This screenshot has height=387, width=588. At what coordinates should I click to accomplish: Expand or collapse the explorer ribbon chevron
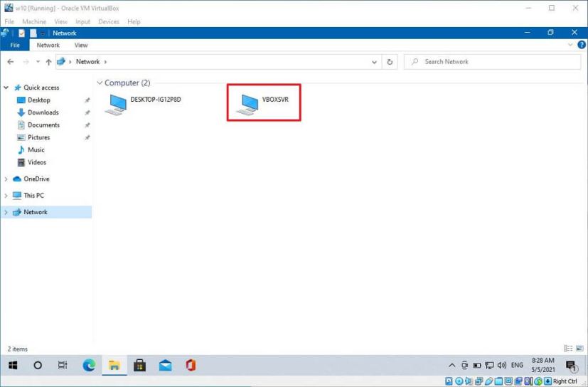click(x=570, y=45)
